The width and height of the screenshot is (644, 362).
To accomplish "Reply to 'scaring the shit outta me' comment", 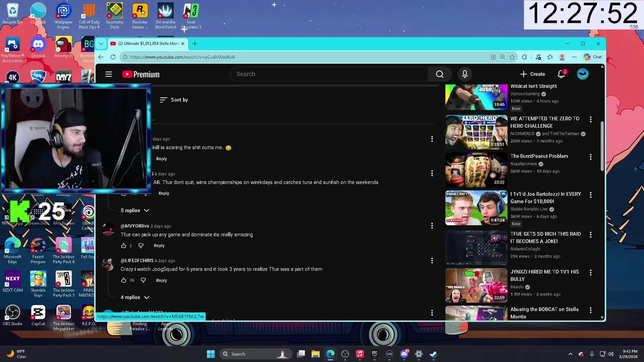I will [162, 158].
